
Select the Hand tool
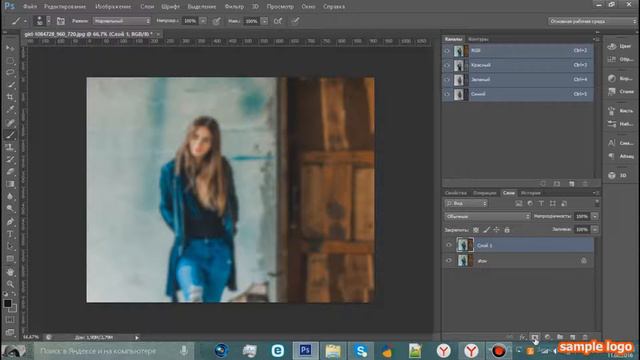[x=10, y=271]
